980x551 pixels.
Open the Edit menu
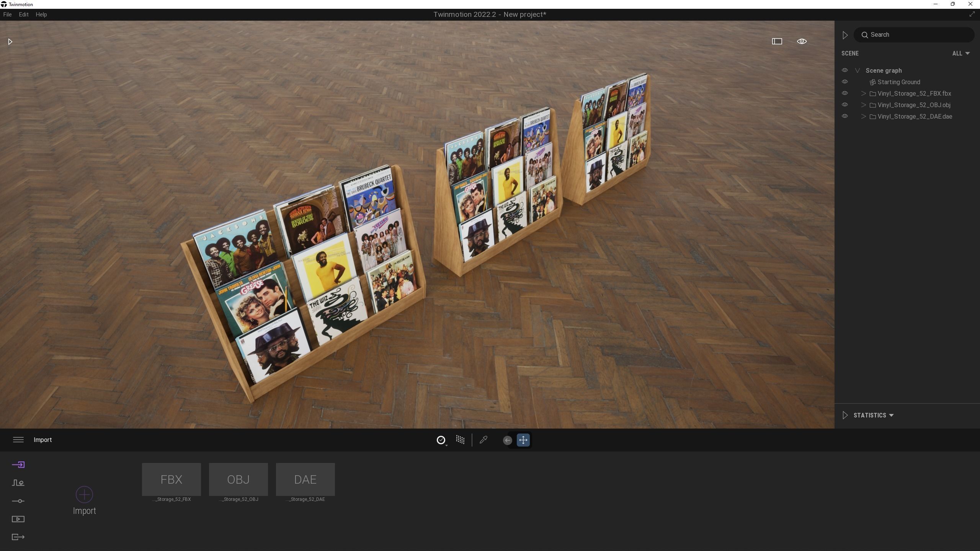click(24, 15)
